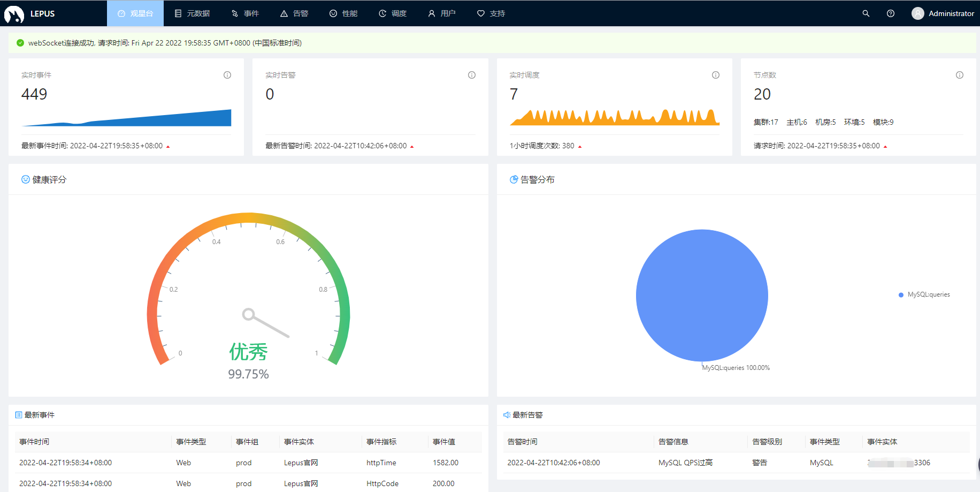Show info for 实时调度 card
Image resolution: width=980 pixels, height=492 pixels.
pyautogui.click(x=716, y=75)
